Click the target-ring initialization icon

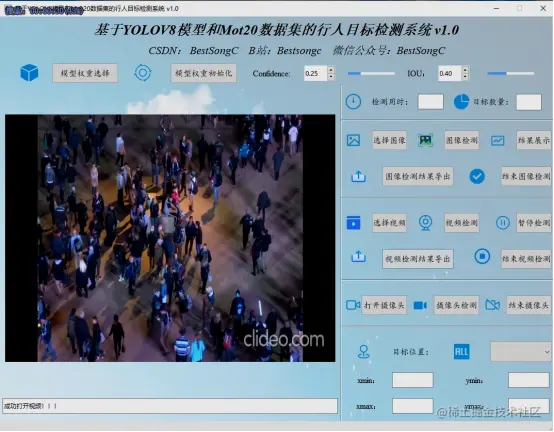pos(143,73)
